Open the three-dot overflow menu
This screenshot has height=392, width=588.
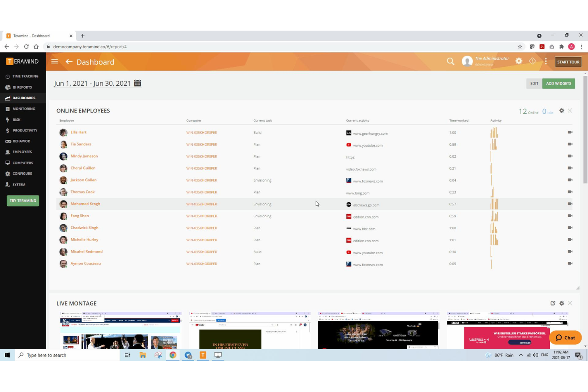545,61
